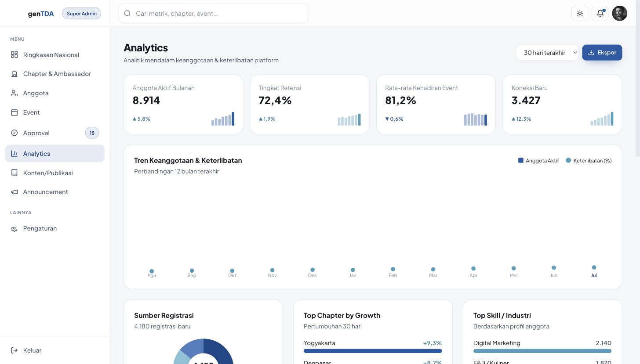Click the Yogyakarta growth progress bar
This screenshot has height=364, width=640.
click(x=373, y=351)
